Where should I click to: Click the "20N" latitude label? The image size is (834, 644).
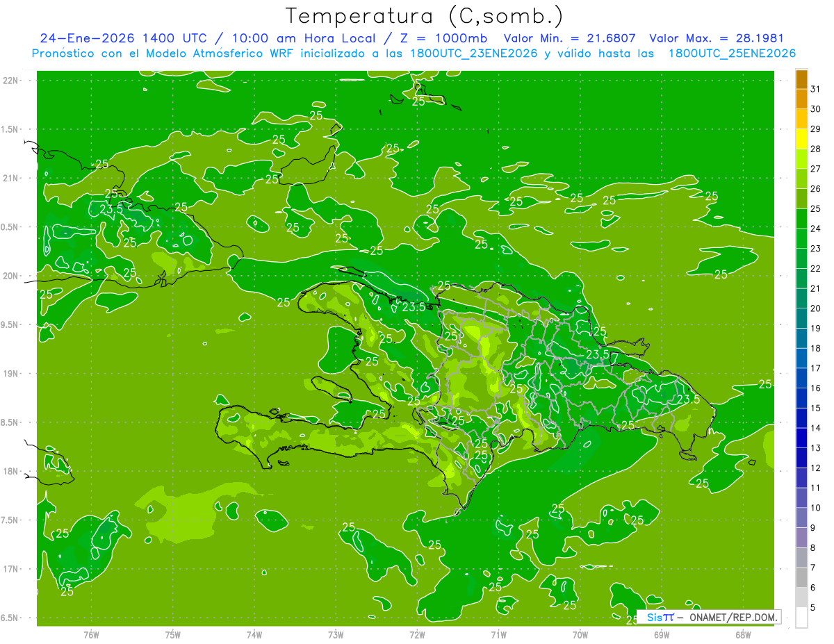(x=11, y=276)
